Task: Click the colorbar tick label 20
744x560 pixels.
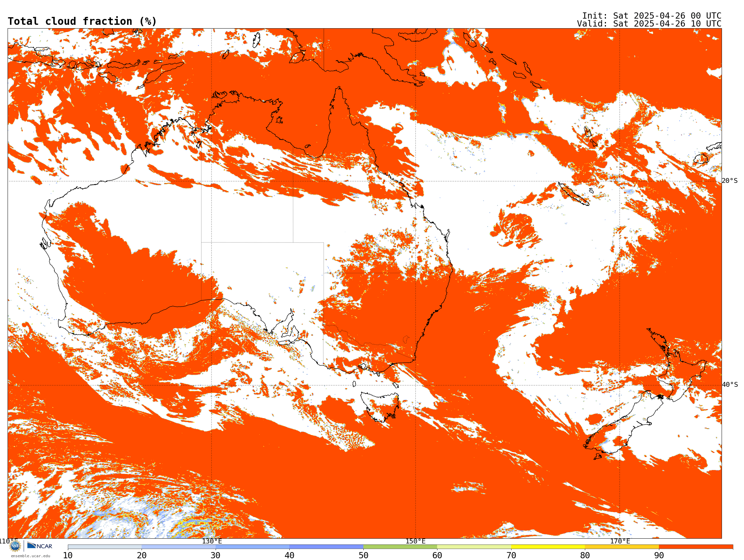Action: pos(142,556)
